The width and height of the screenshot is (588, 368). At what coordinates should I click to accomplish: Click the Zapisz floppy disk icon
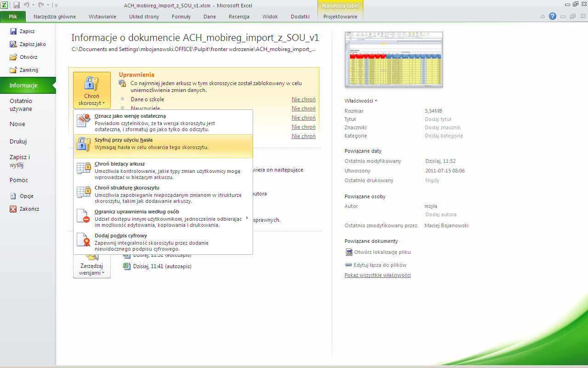click(13, 31)
